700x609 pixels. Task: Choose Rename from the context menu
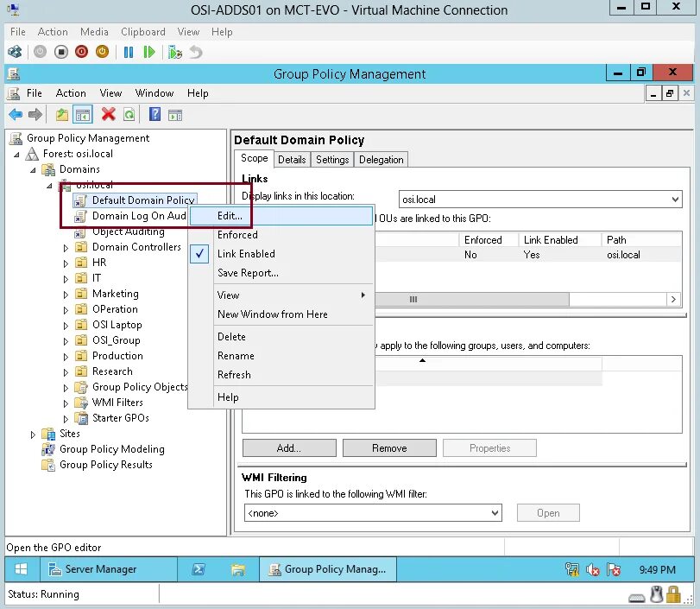pos(281,356)
